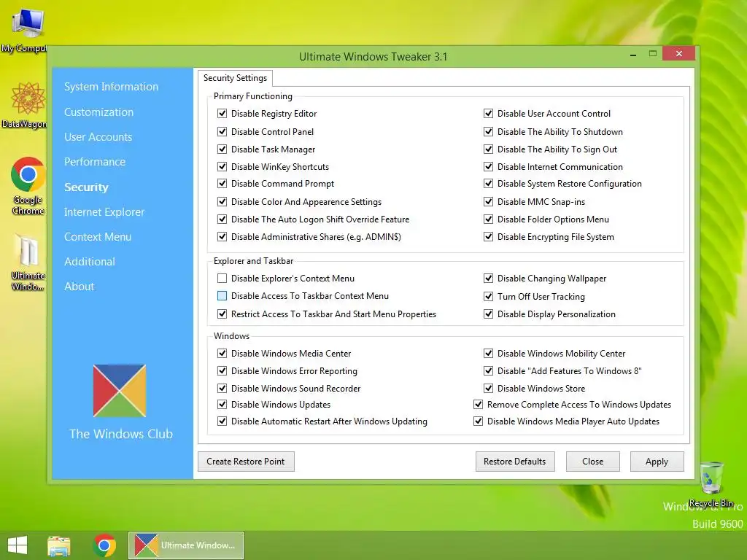Toggle Turn Off User Tracking
Viewport: 747px width, 560px height.
click(x=488, y=296)
